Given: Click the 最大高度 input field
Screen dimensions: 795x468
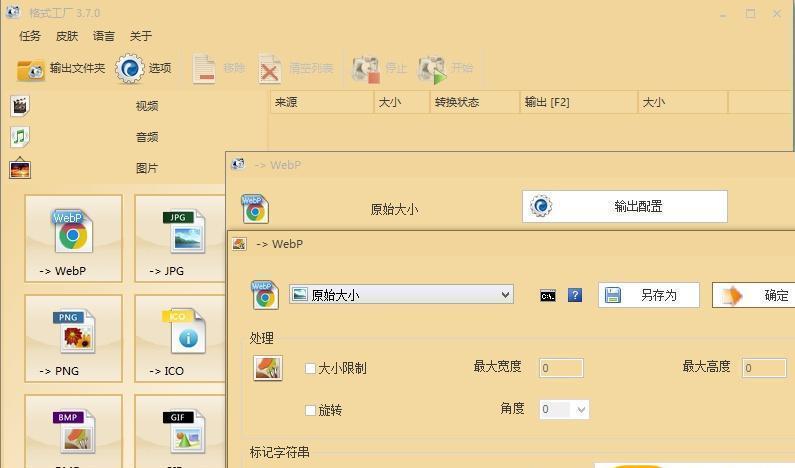Looking at the screenshot, I should [x=765, y=368].
